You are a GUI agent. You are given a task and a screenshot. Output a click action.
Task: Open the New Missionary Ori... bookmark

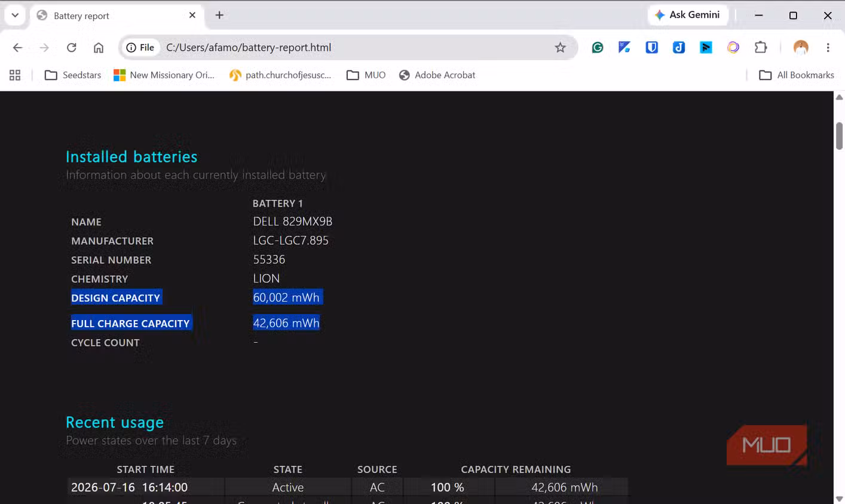164,75
